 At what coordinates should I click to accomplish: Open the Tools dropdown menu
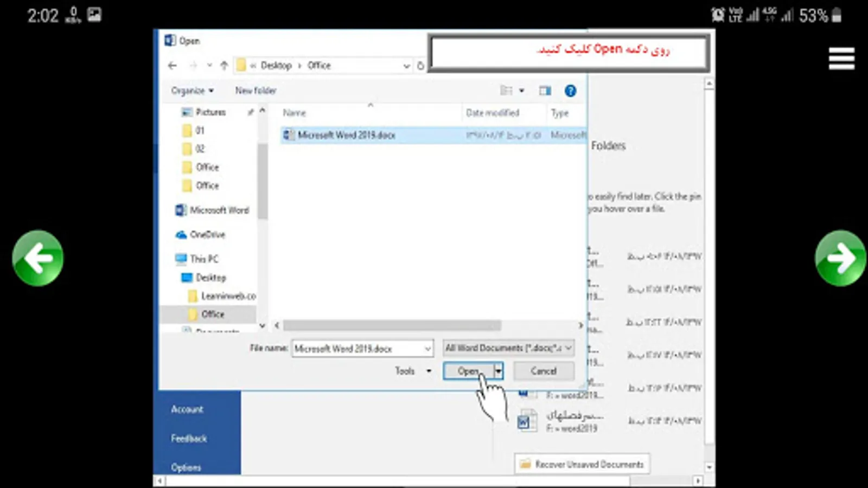pos(413,371)
